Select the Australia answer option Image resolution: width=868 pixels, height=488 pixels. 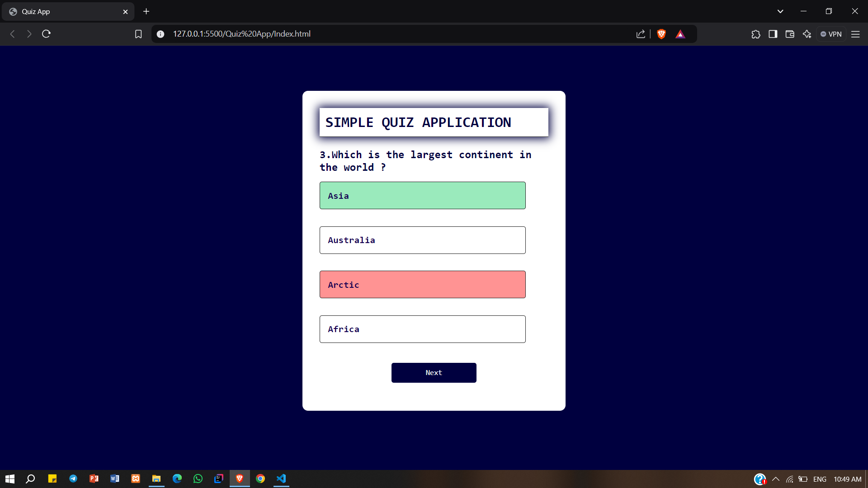(422, 240)
